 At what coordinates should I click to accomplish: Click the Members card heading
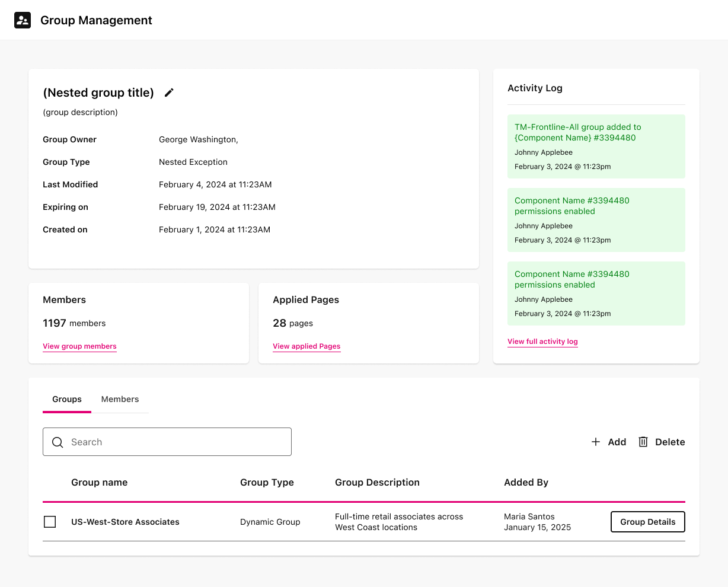[64, 300]
